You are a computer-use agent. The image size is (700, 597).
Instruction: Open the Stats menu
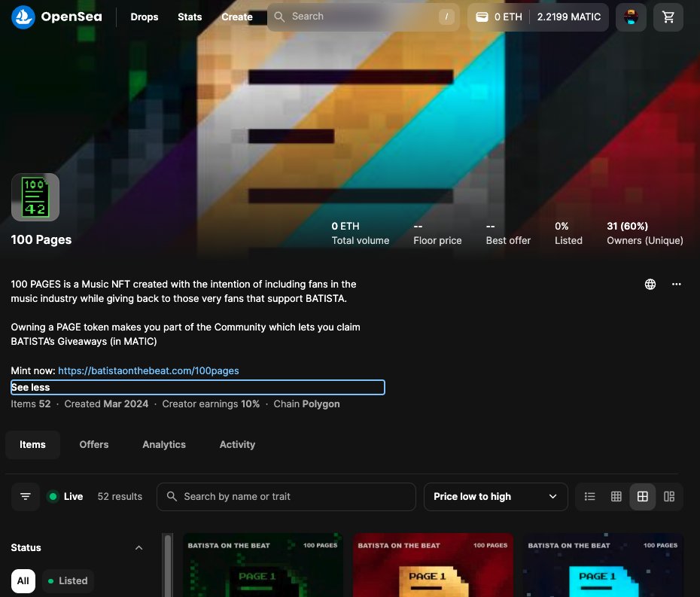pyautogui.click(x=190, y=17)
